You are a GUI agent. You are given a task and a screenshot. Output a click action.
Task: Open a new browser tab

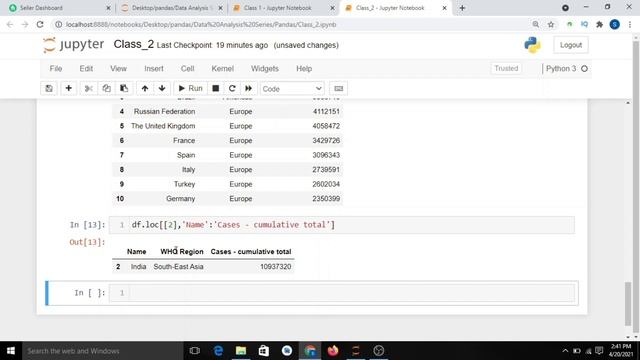pyautogui.click(x=462, y=8)
